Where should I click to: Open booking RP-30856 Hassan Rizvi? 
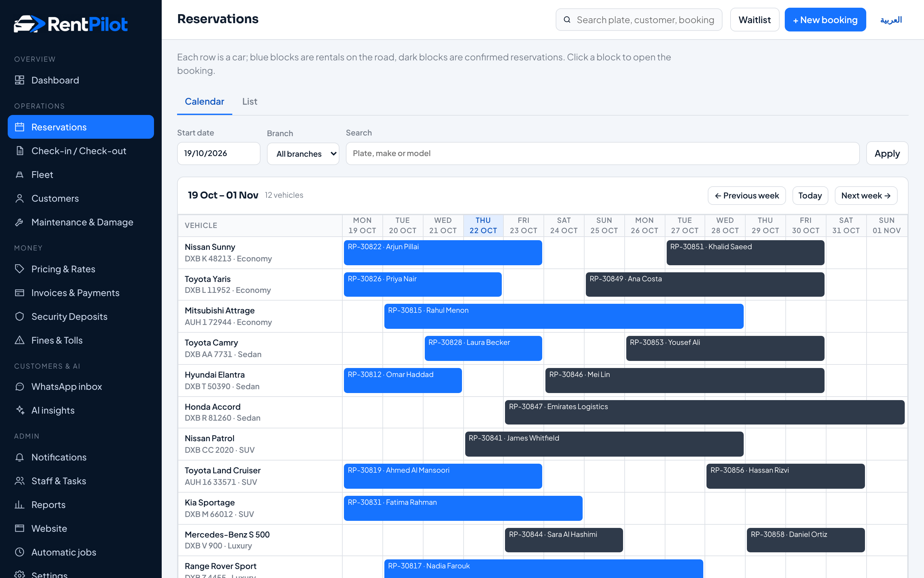[x=785, y=476]
